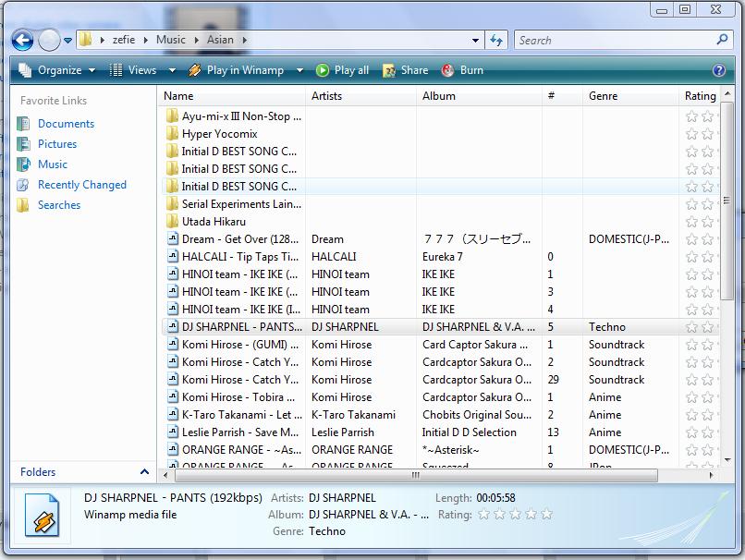Open the Utada Hikaru folder icon
The height and width of the screenshot is (560, 745).
pyautogui.click(x=172, y=222)
